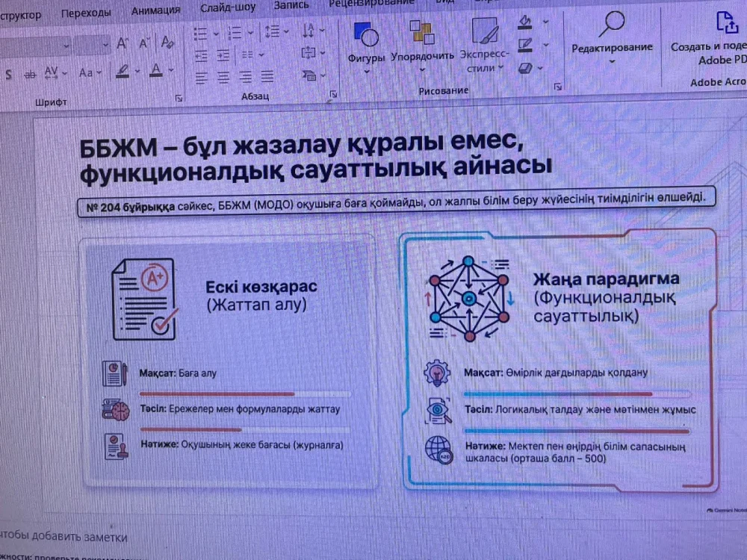Image resolution: width=747 pixels, height=560 pixels.
Task: Open the Рецензирование tab
Action: pos(371,3)
